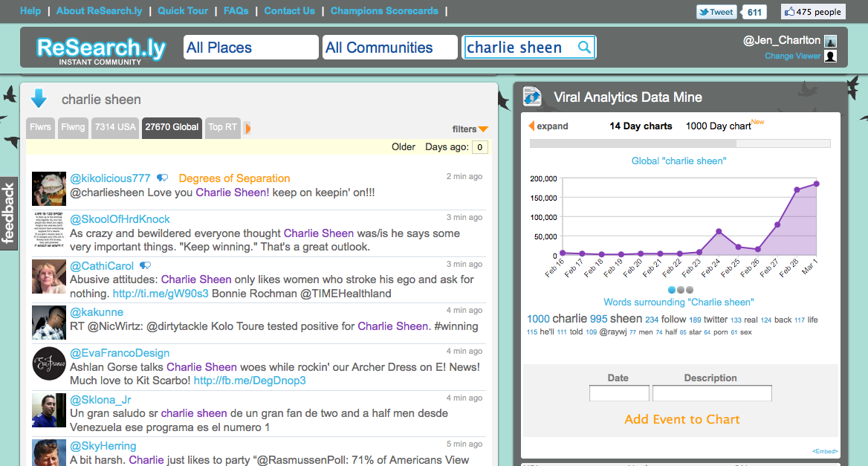This screenshot has width=868, height=466.
Task: Click @Sklona_Jr avatar thumbnail
Action: (49, 410)
